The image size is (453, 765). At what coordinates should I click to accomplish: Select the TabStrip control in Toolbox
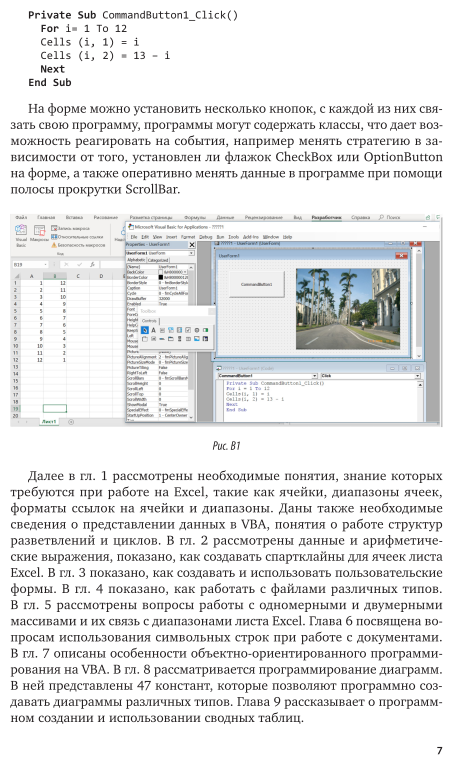coord(162,339)
